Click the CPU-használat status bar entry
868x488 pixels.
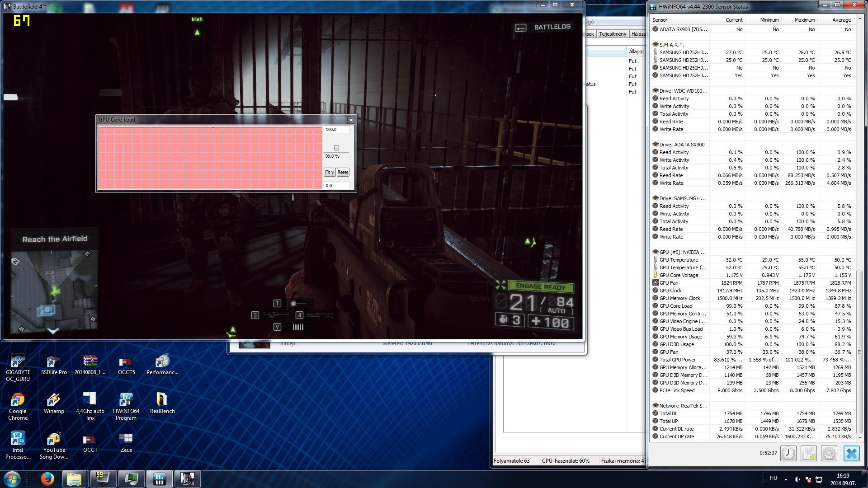tap(566, 461)
